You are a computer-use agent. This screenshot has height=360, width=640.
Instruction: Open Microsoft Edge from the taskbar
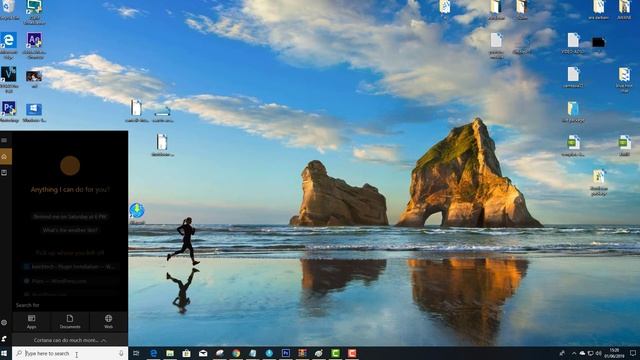153,353
